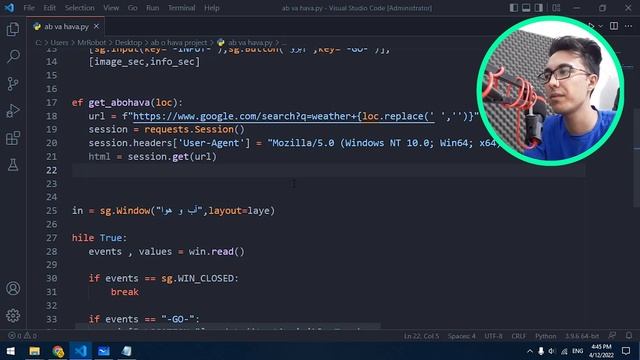Open the Extensions view
The width and height of the screenshot is (640, 360).
(x=13, y=138)
